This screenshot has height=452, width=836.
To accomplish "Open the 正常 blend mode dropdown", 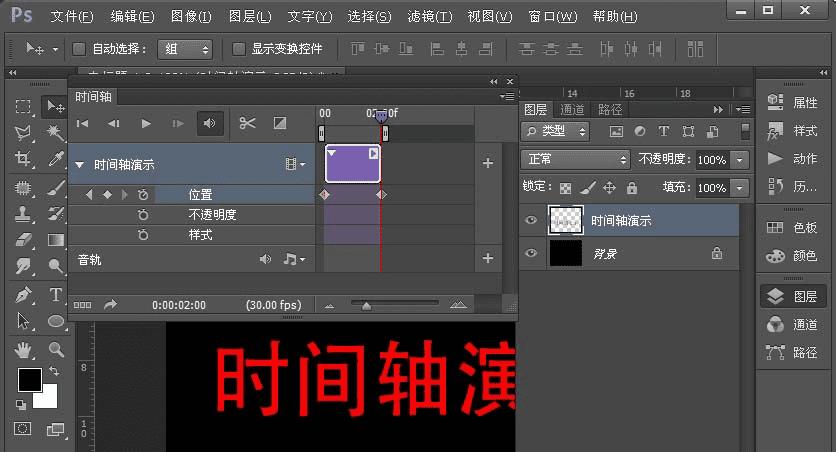I will coord(575,159).
